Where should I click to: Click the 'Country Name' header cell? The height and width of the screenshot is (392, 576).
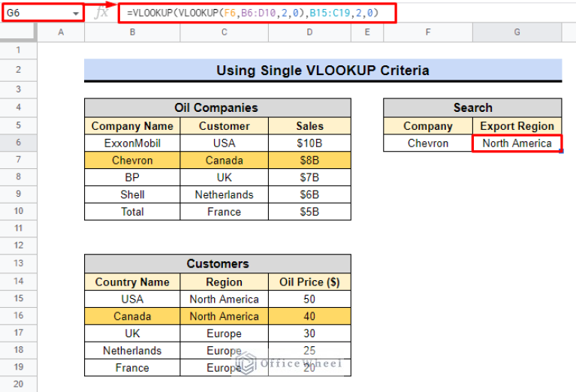(x=132, y=282)
